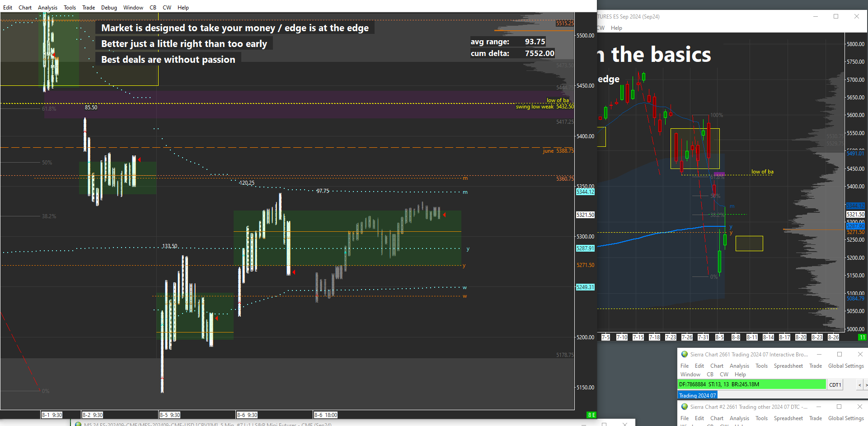Viewport: 868px width, 426px height.
Task: Click the 5249.31 price label
Action: click(x=585, y=287)
